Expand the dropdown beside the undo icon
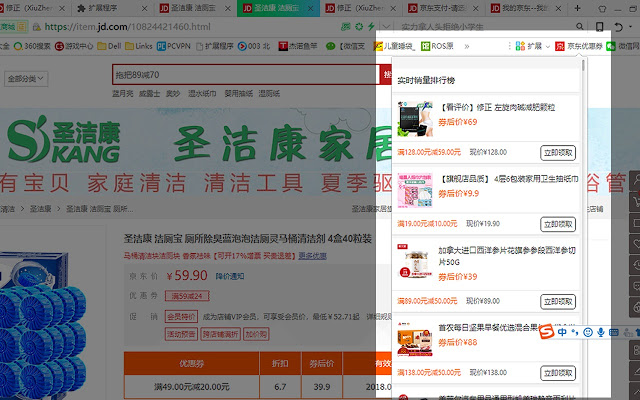 (631, 27)
